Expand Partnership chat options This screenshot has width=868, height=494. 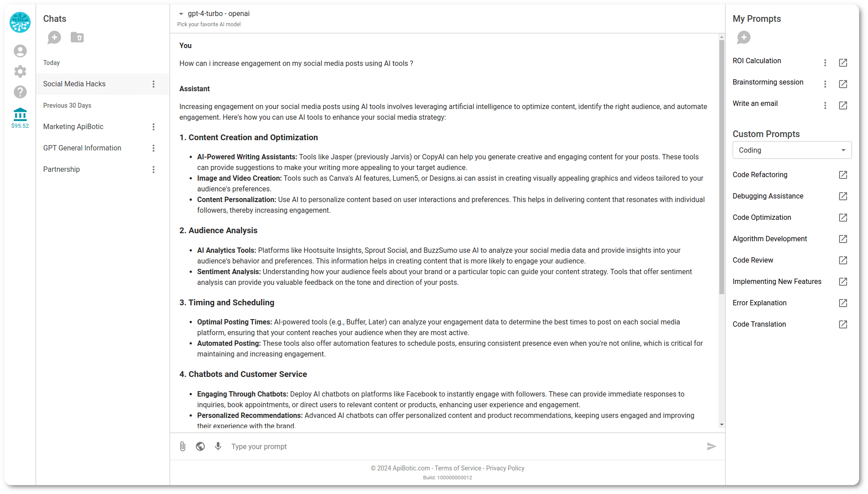pyautogui.click(x=154, y=169)
